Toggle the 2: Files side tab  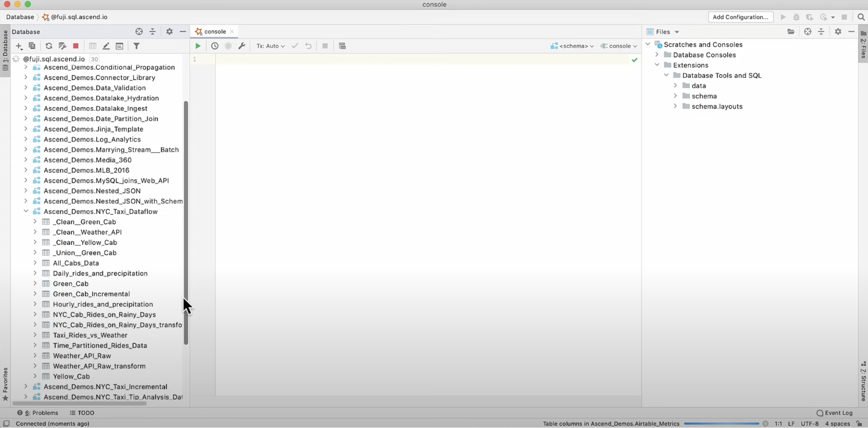[863, 44]
